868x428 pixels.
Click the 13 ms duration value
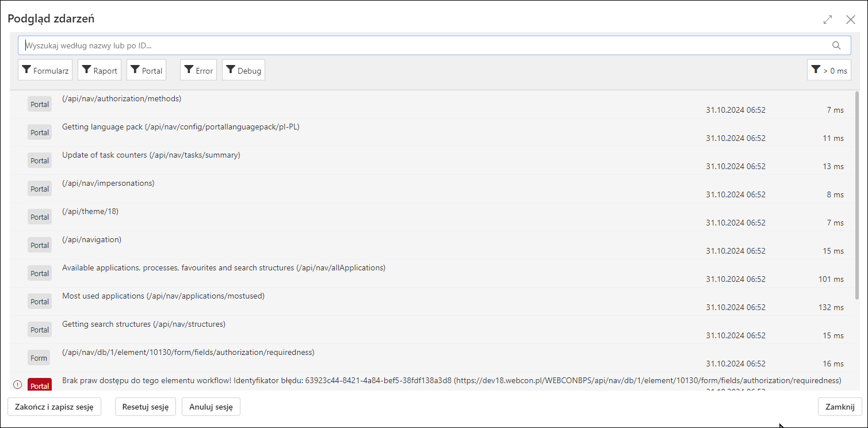pos(833,166)
